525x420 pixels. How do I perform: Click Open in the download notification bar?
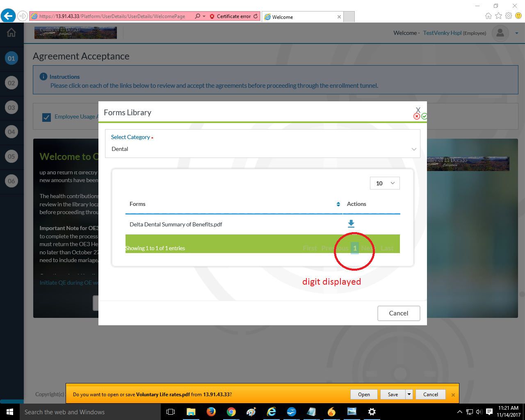364,394
